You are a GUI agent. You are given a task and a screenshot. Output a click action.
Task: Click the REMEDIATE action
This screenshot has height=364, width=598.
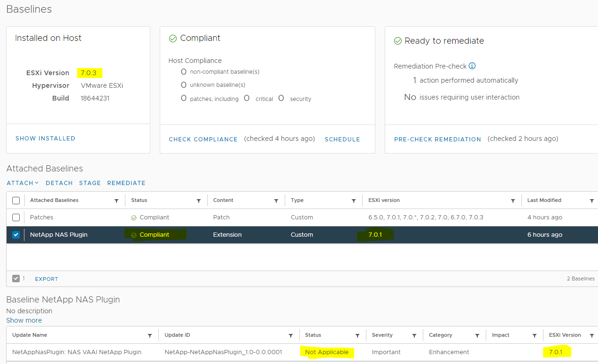point(126,183)
